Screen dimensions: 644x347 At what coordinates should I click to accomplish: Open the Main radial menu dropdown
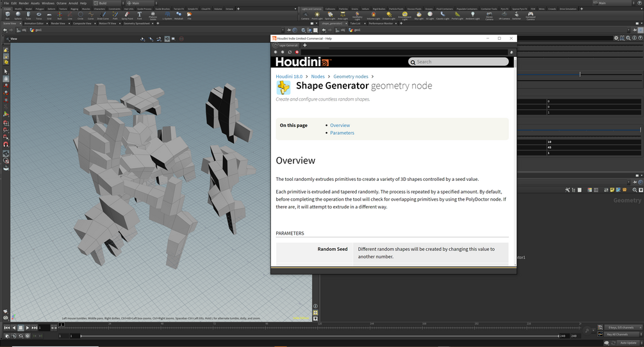pyautogui.click(x=140, y=3)
